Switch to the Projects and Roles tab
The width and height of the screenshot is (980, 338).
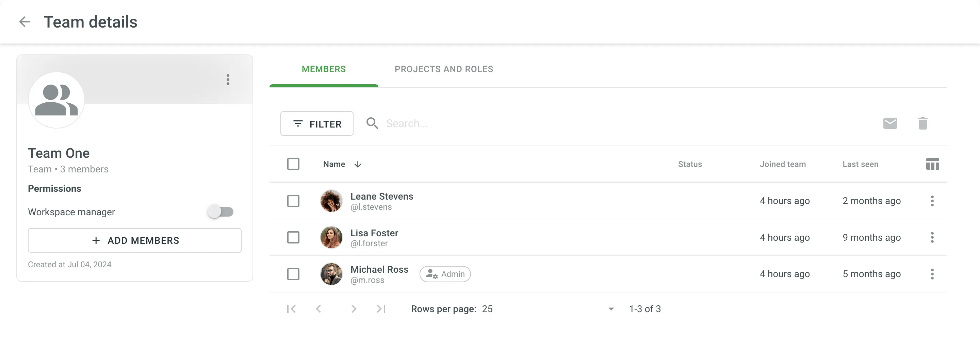tap(444, 69)
